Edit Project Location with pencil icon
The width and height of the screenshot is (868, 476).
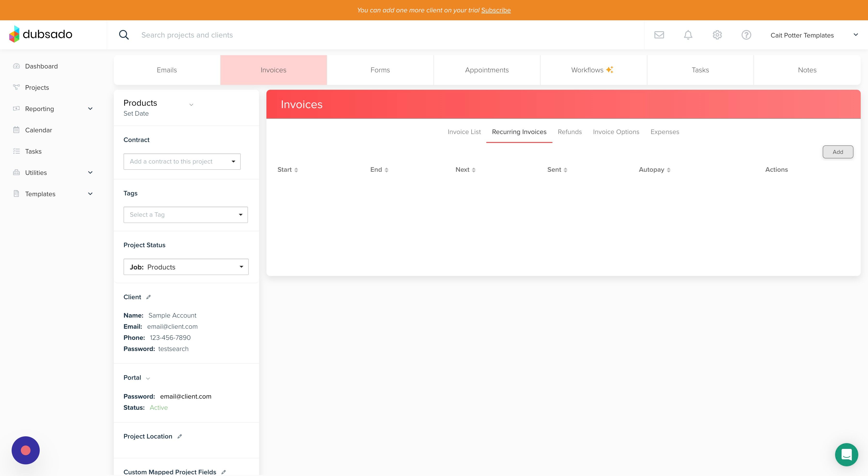click(x=180, y=436)
